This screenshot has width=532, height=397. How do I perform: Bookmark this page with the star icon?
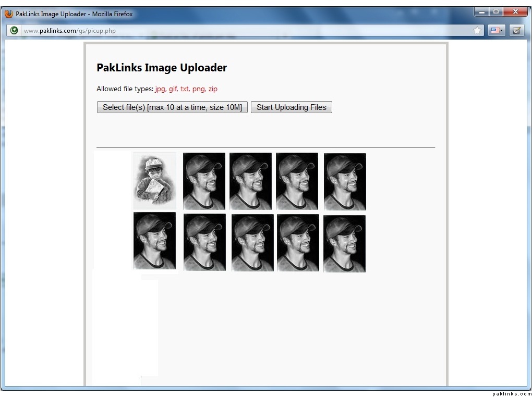(x=478, y=30)
